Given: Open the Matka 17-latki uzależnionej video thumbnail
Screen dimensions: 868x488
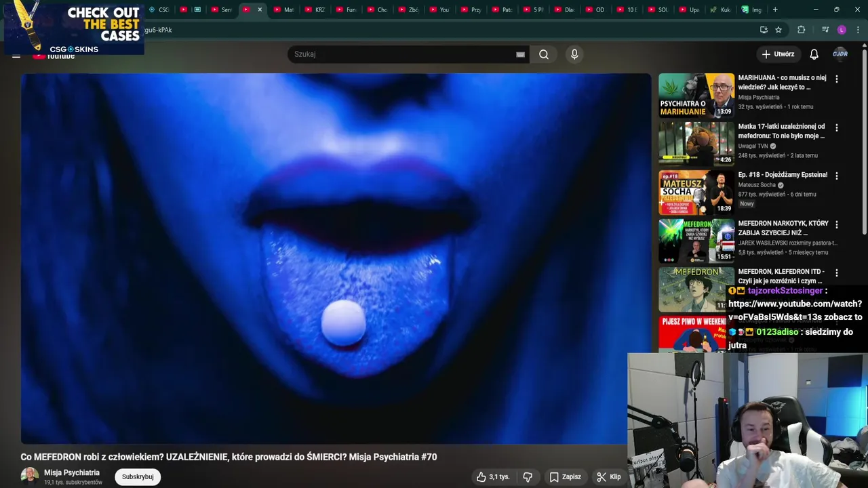Looking at the screenshot, I should pyautogui.click(x=696, y=144).
